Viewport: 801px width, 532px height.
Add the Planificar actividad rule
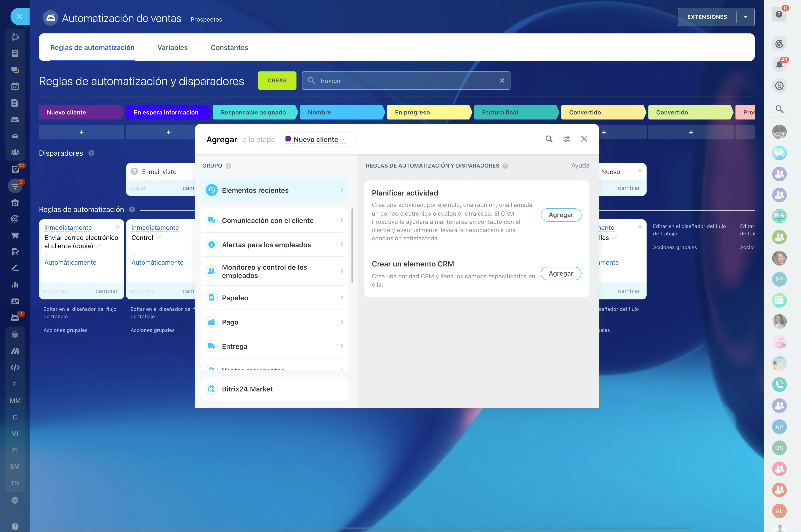(561, 215)
